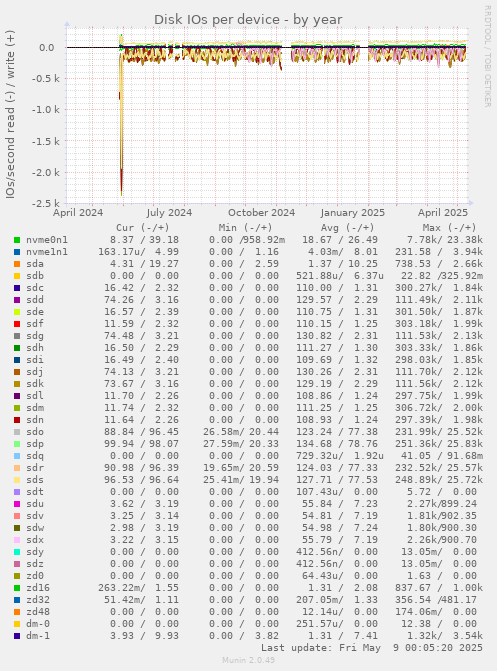Image resolution: width=497 pixels, height=671 pixels.
Task: Click nvme0n1 max value '7.78k/ 23.38k'
Action: pos(445,240)
